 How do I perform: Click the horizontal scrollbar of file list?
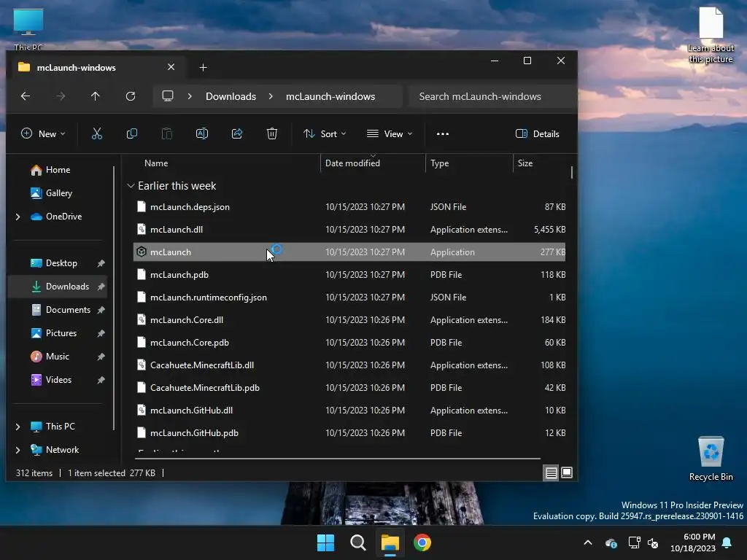click(337, 459)
